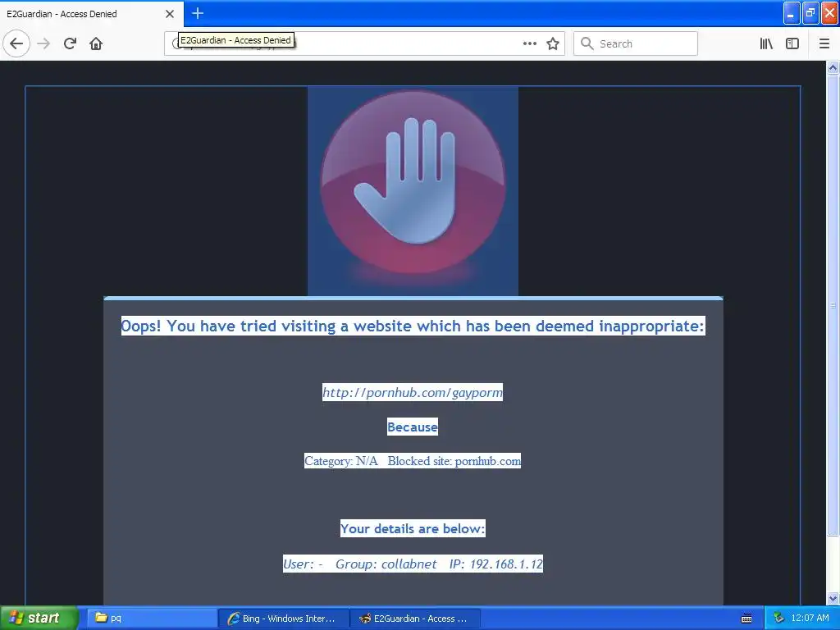The image size is (840, 630).
Task: Switch to Bing - Windows Internet Explorer window
Action: (x=283, y=619)
